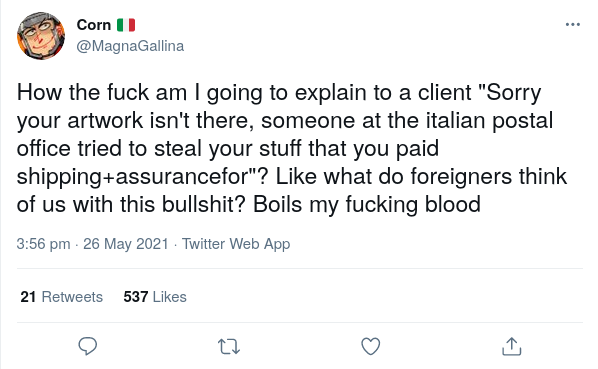
Task: Click the 3:56 pm timestamp
Action: [43, 244]
